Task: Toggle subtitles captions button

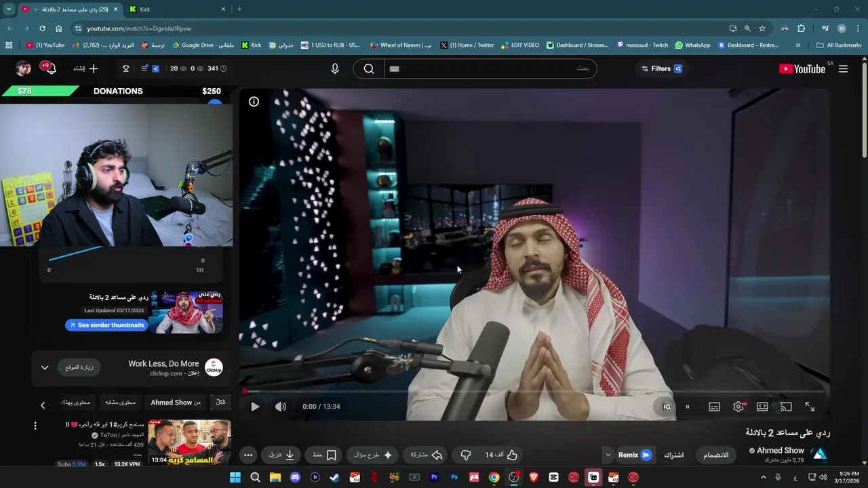Action: (714, 407)
